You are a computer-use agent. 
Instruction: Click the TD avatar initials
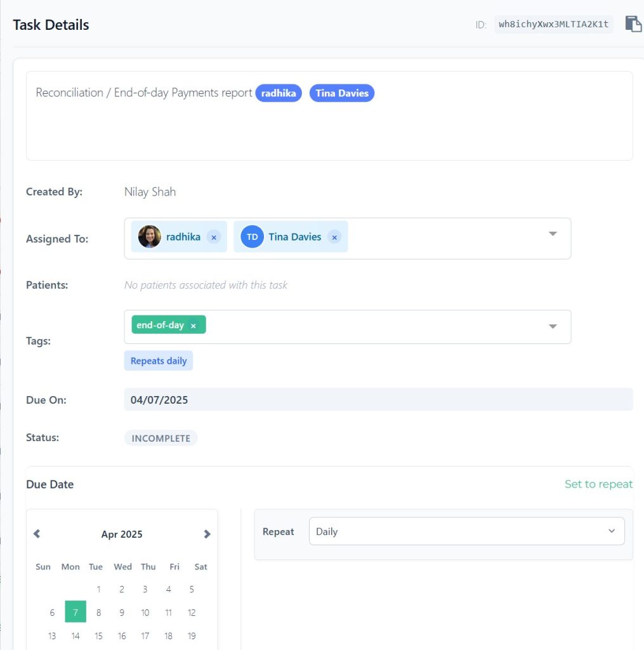(x=251, y=236)
